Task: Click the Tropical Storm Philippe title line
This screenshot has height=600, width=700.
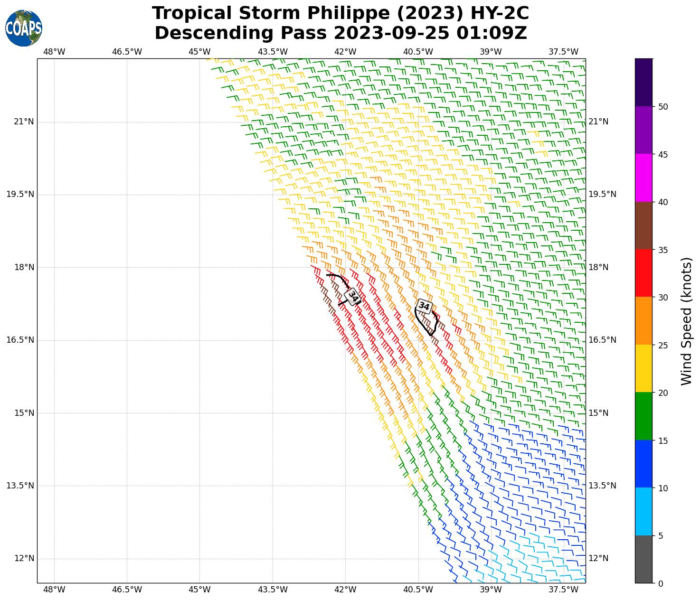Action: click(x=340, y=13)
